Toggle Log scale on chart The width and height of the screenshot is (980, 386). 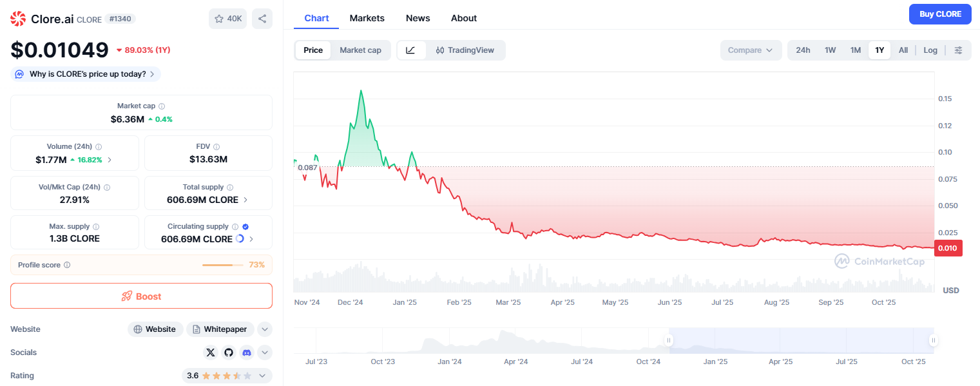(930, 50)
